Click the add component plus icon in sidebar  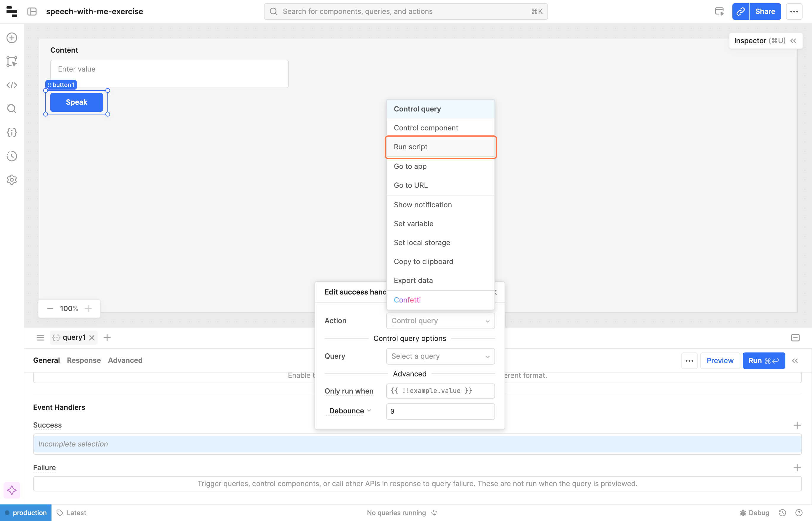click(x=12, y=38)
